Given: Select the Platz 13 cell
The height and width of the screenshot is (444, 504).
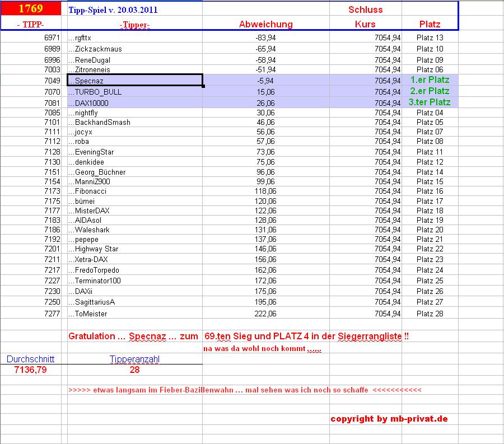Looking at the screenshot, I should (x=430, y=38).
